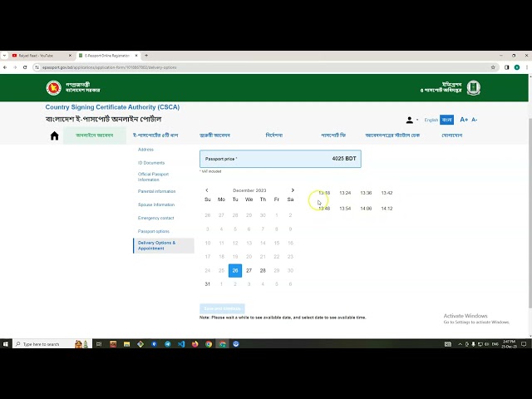
Task: Select Delivery Options & Appointment section
Action: point(164,246)
